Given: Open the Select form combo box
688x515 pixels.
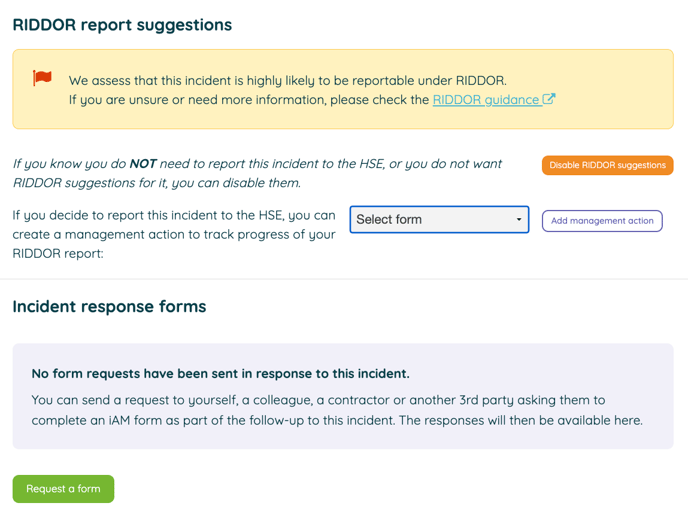Looking at the screenshot, I should click(x=439, y=219).
